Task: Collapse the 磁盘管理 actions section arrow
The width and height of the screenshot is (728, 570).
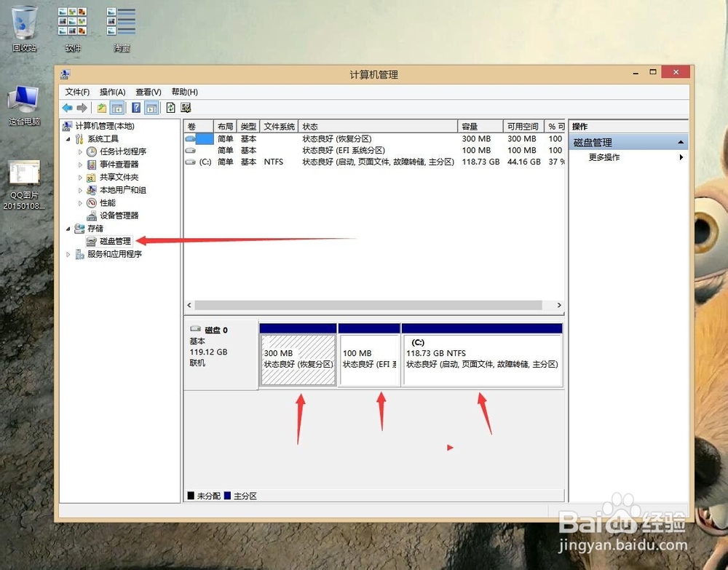Action: coord(681,142)
